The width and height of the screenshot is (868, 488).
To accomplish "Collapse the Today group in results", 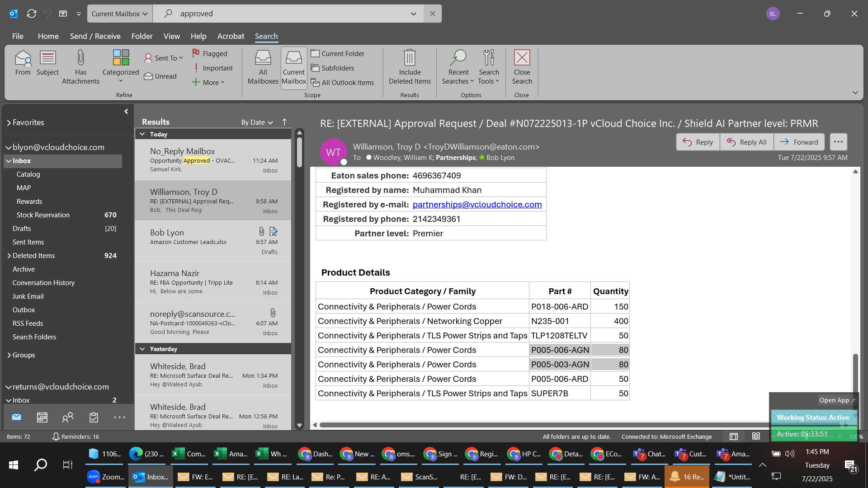I will click(142, 134).
